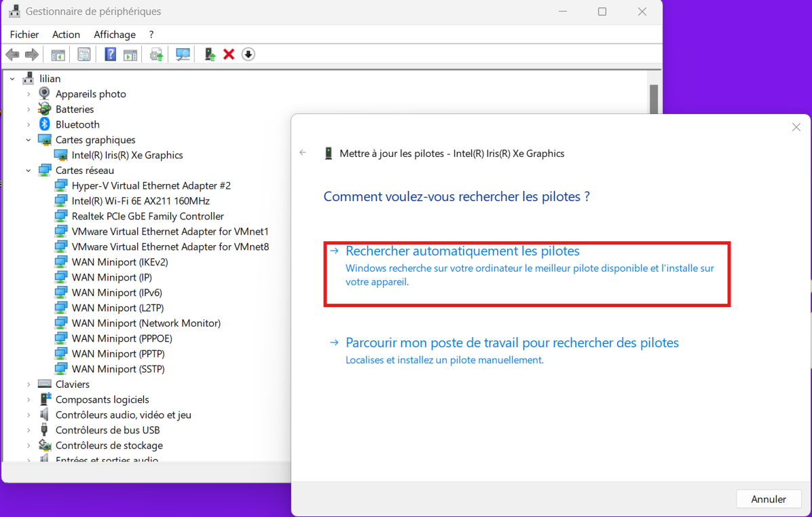Choose Rechercher automatiquement les pilotes

click(527, 274)
